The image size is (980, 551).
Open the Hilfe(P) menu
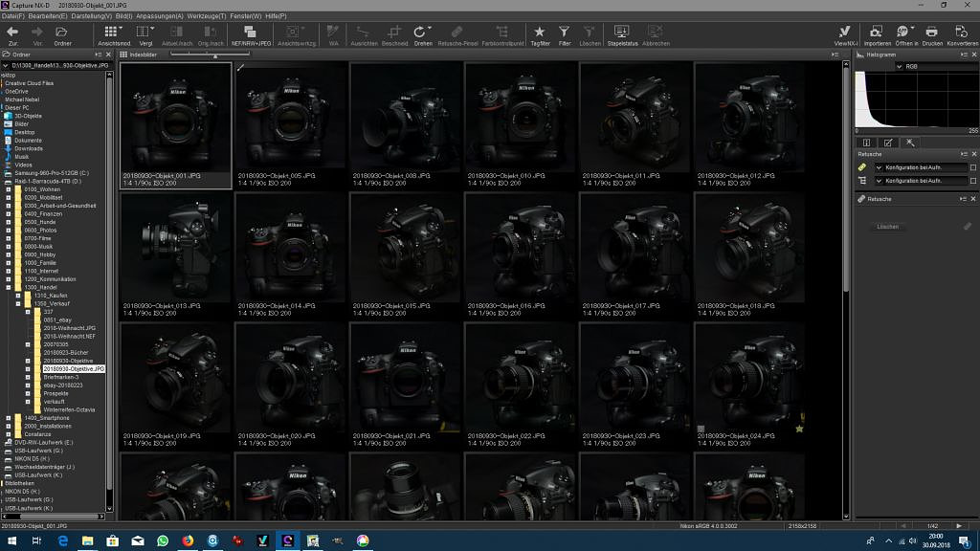coord(276,15)
